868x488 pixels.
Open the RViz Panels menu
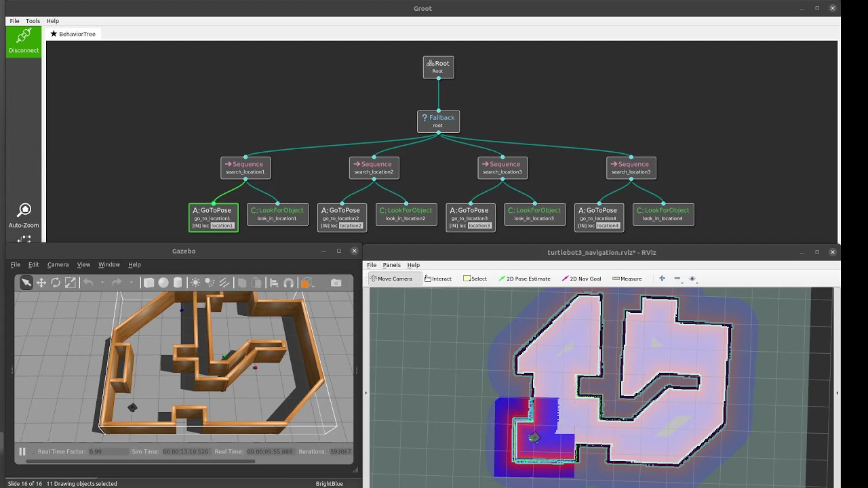(x=391, y=265)
